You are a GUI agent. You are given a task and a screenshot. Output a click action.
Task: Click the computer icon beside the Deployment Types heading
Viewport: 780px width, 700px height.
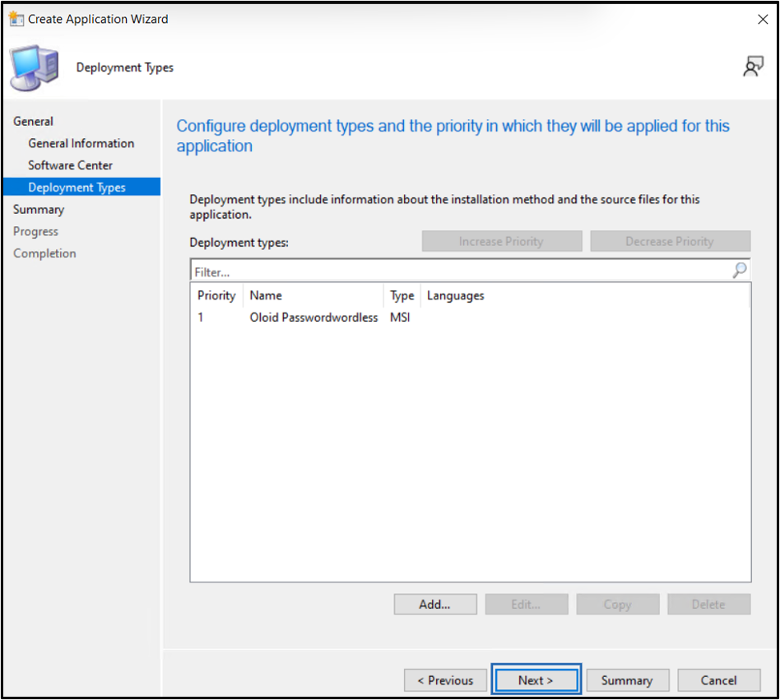pyautogui.click(x=35, y=67)
